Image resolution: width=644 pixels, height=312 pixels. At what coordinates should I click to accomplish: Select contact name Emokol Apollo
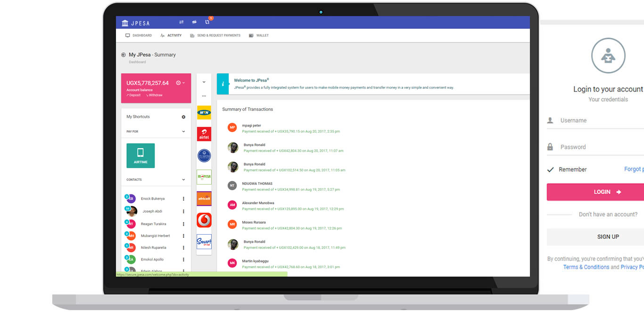click(153, 260)
